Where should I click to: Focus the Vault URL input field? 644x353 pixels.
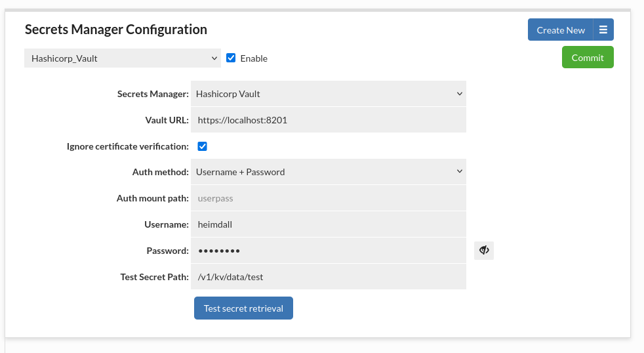(x=328, y=120)
